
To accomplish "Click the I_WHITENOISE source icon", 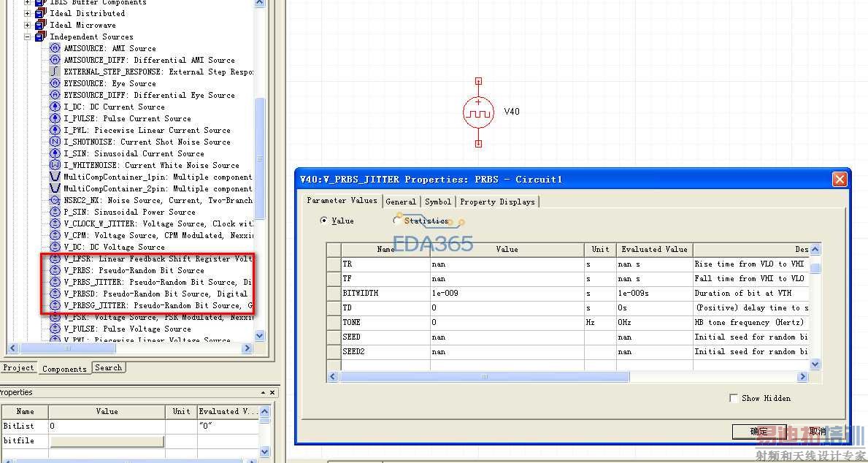I will (55, 165).
